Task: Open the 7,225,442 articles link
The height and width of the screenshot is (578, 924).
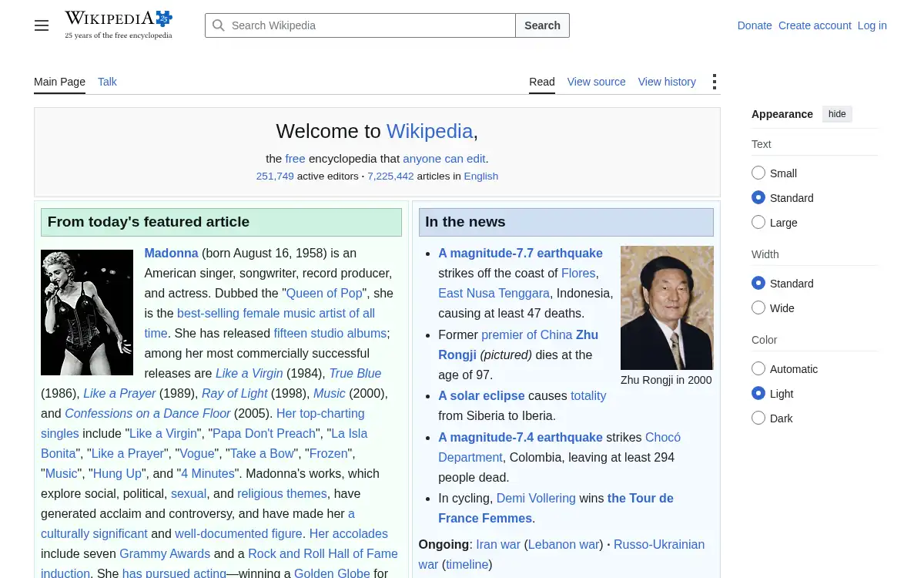Action: point(390,176)
